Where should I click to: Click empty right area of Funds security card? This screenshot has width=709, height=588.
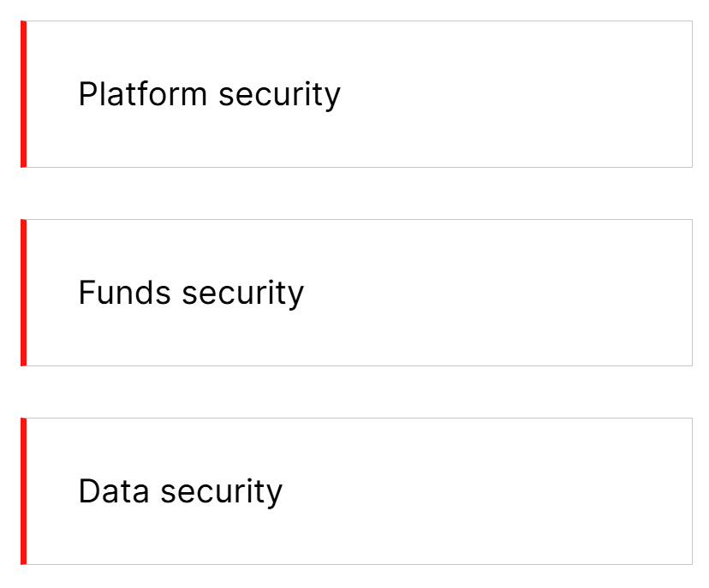coord(557,293)
